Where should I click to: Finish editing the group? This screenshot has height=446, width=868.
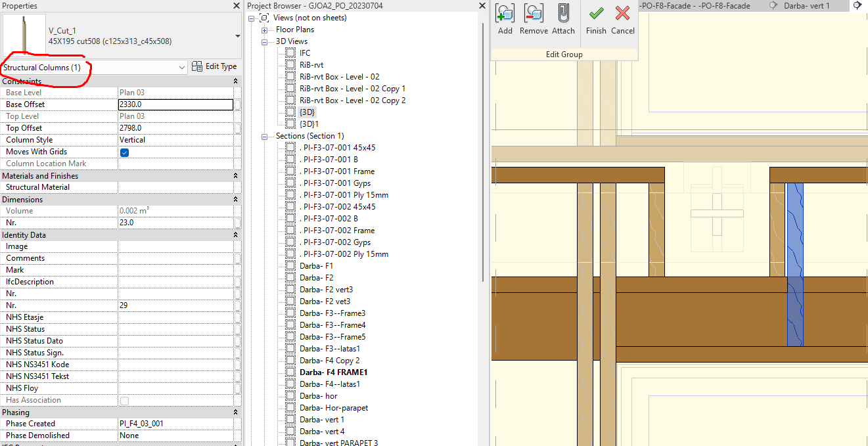click(x=595, y=14)
